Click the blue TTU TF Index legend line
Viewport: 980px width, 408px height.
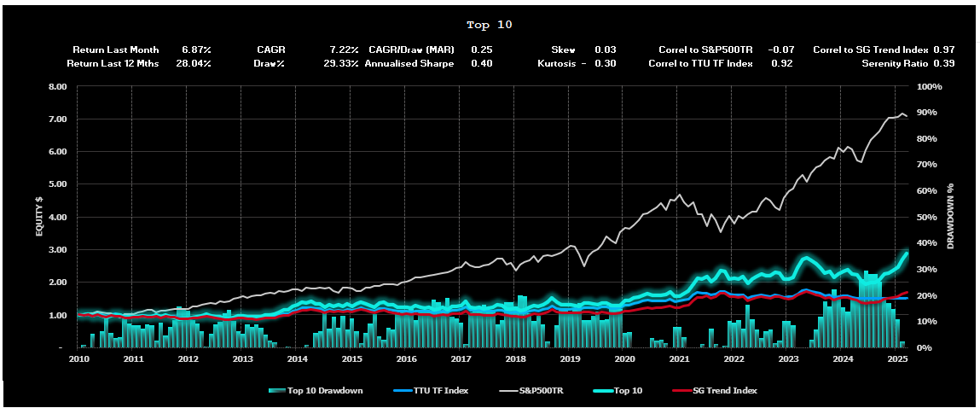point(403,391)
